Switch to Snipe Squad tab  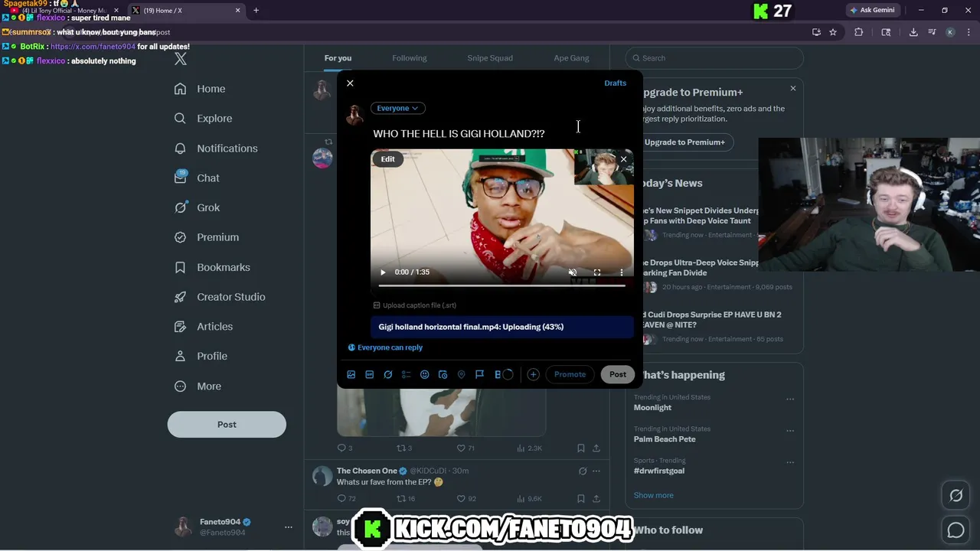490,58
